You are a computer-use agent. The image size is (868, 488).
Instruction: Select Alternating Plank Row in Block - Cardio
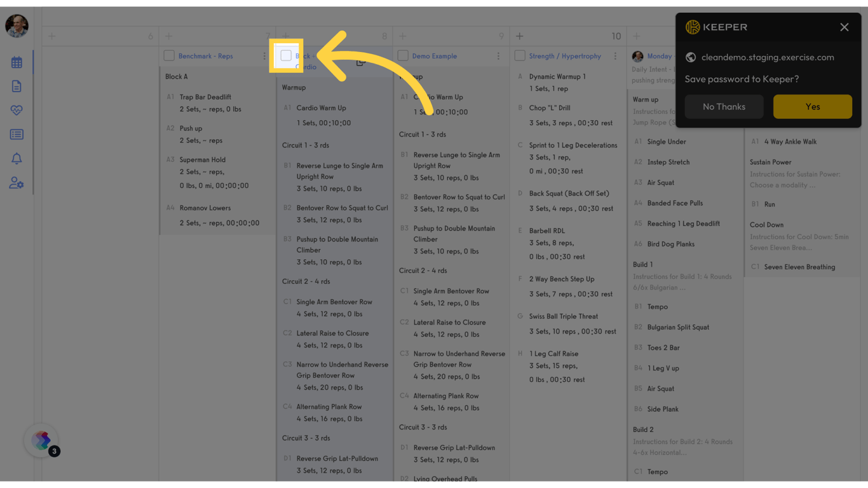pos(329,407)
